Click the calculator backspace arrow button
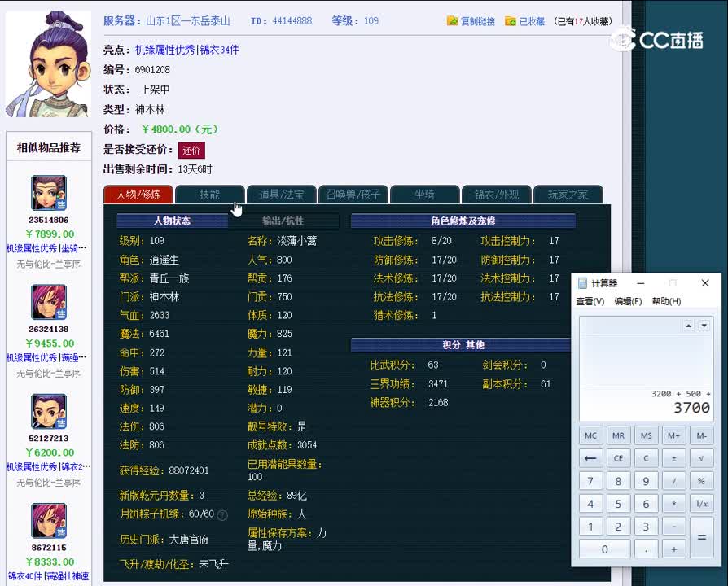Viewport: 728px width, 586px height. (590, 458)
